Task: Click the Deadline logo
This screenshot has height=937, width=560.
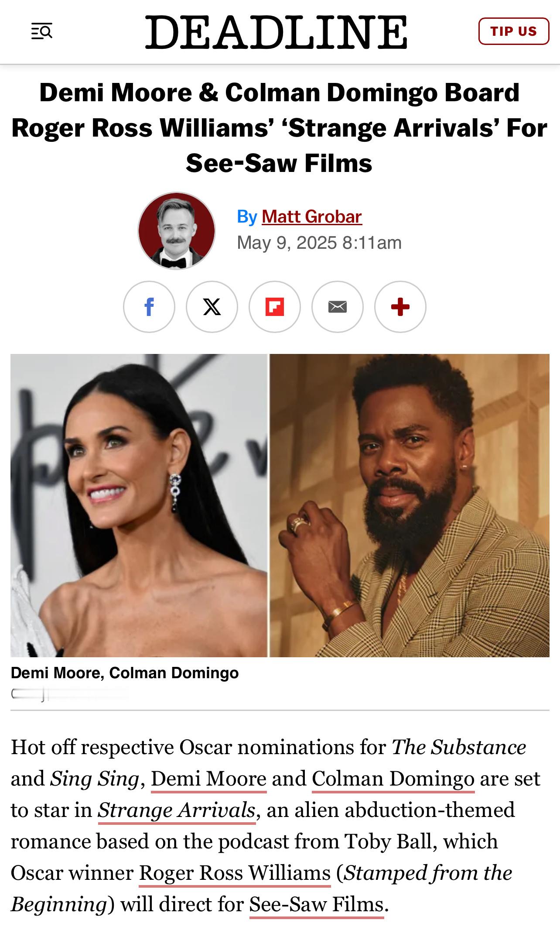Action: coord(277,31)
